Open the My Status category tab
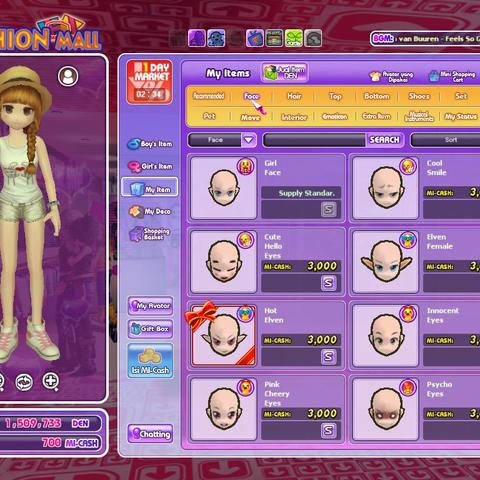 pos(461,117)
